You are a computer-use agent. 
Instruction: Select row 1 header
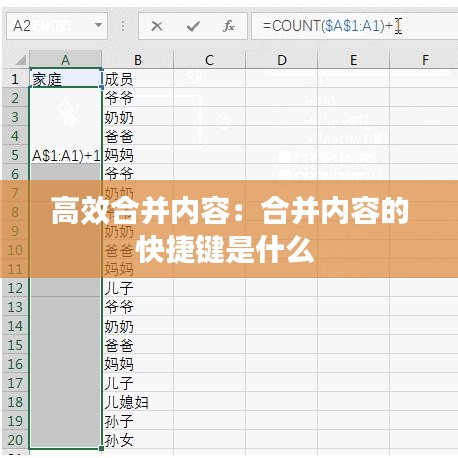click(x=15, y=79)
